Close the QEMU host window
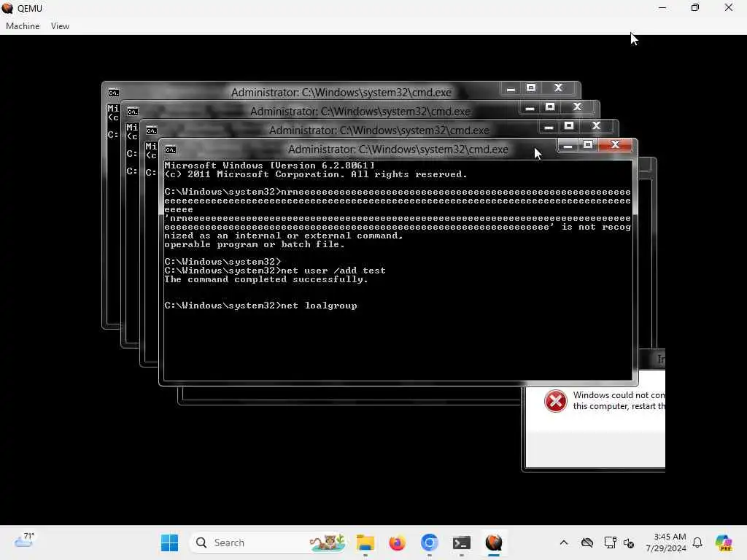747x560 pixels. [x=729, y=7]
